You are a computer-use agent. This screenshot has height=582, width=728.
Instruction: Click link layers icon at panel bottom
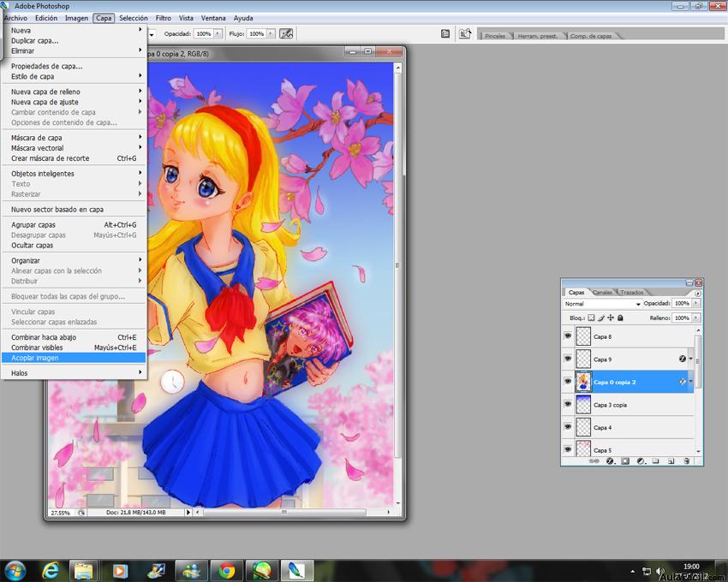(594, 461)
